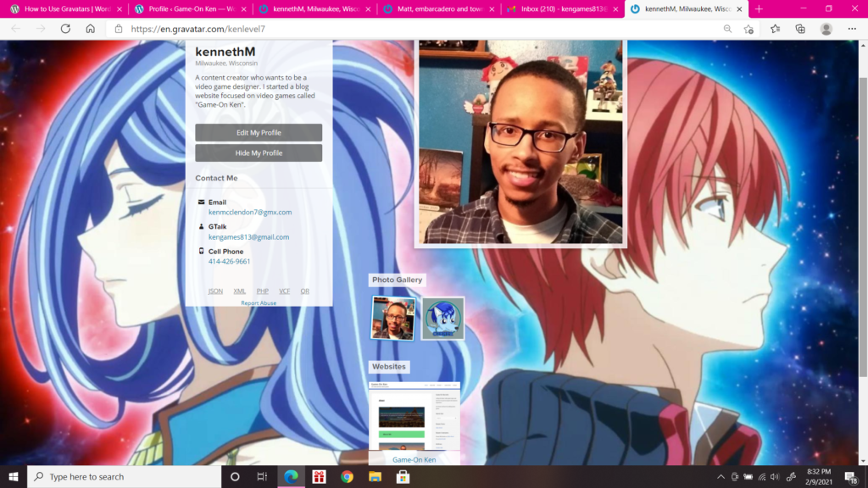This screenshot has width=868, height=488.
Task: Open Microsoft Store from the taskbar
Action: (x=404, y=477)
